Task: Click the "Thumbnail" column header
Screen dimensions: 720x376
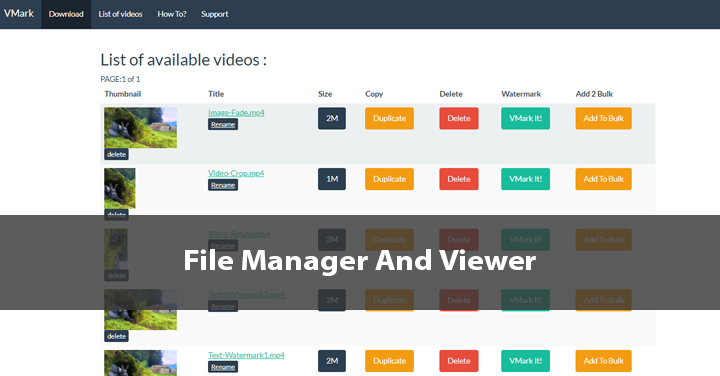Action: point(123,94)
